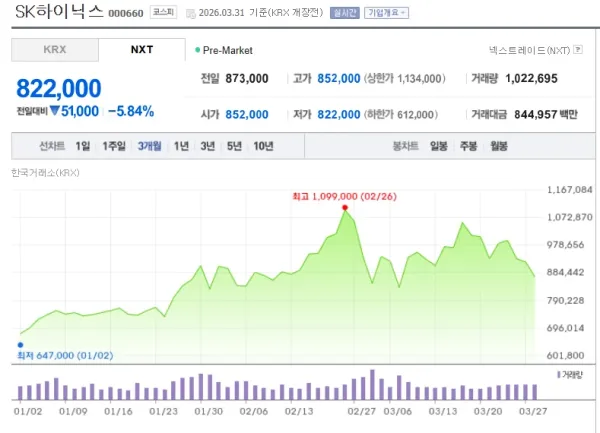
Task: Select the 1일 line chart period
Action: [83, 146]
